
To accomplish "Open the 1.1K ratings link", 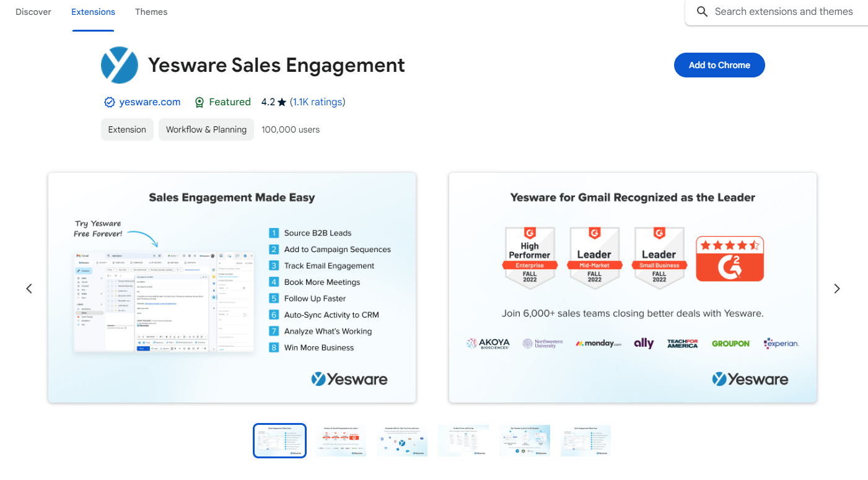I will (x=317, y=102).
